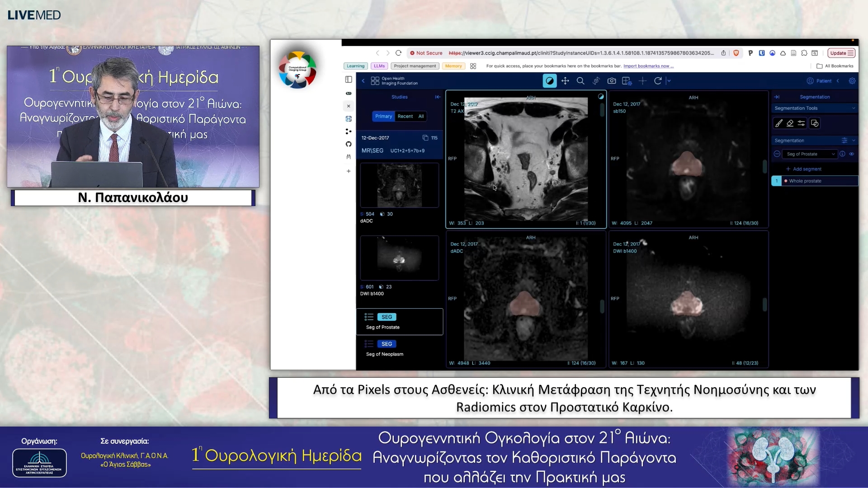Reset view with the rotate arrow icon
868x488 pixels.
(658, 81)
